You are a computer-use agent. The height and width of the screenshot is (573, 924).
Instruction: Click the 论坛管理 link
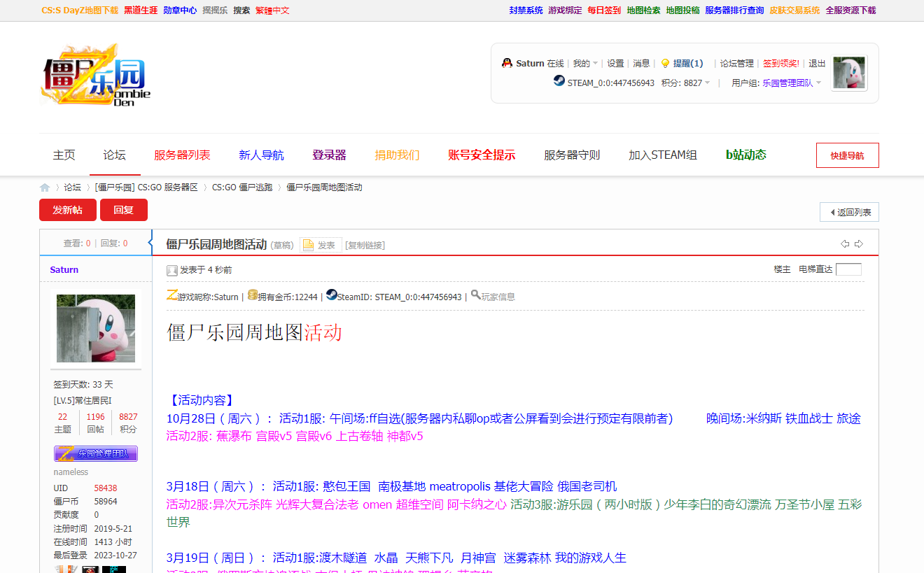pos(737,63)
